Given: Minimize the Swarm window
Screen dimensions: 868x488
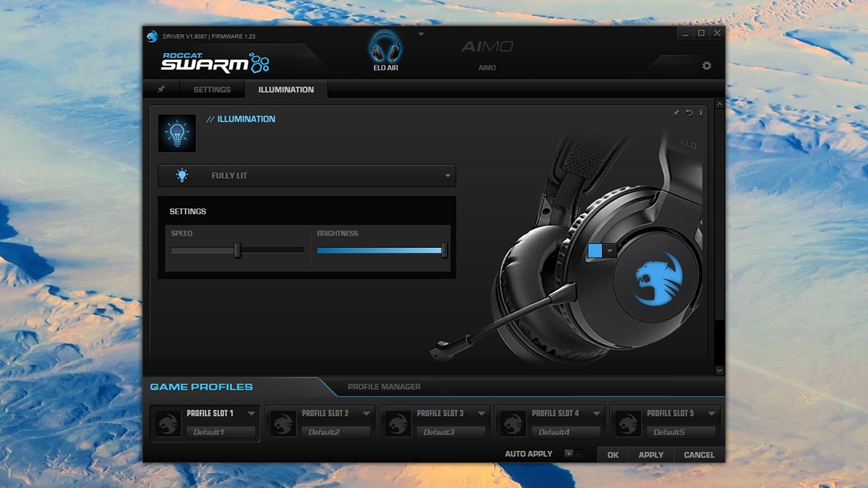Looking at the screenshot, I should [685, 33].
